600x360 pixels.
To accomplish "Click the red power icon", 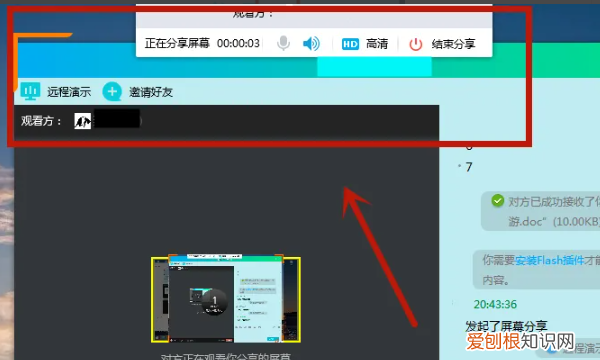I will 416,44.
